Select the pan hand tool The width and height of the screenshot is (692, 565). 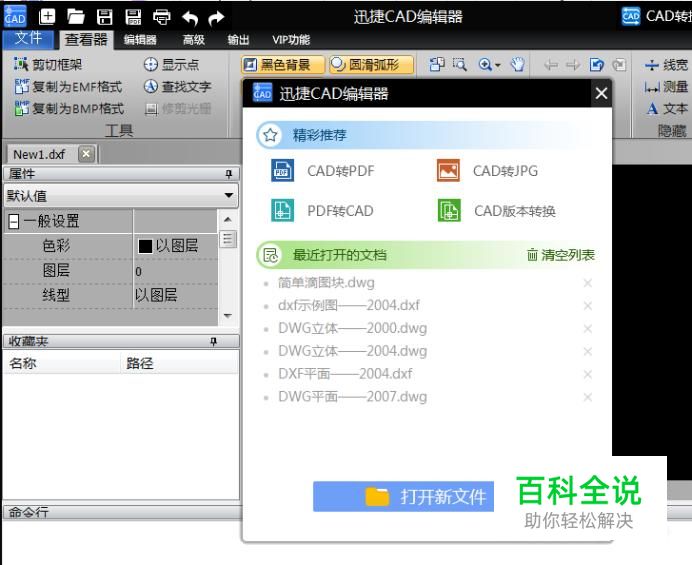point(517,65)
